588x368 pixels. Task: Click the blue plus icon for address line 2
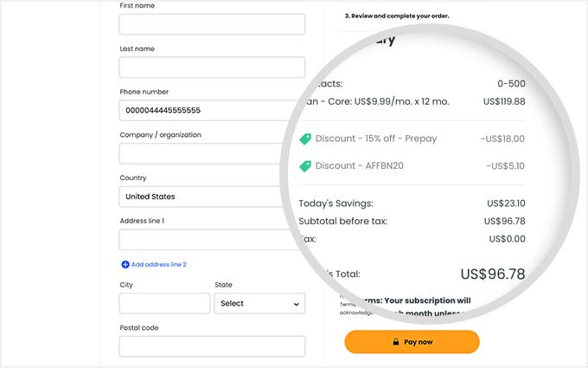(x=125, y=264)
